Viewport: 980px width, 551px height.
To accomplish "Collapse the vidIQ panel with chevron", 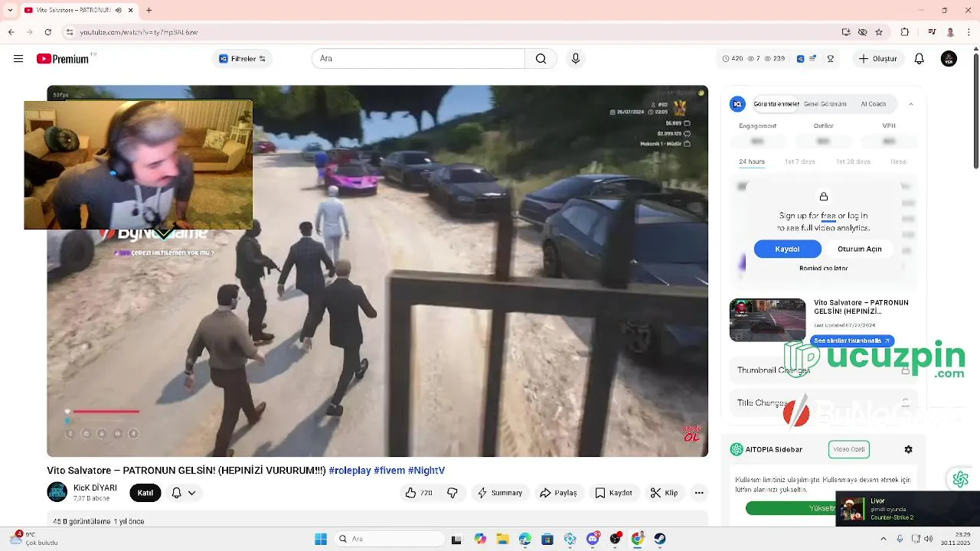I will (x=910, y=104).
